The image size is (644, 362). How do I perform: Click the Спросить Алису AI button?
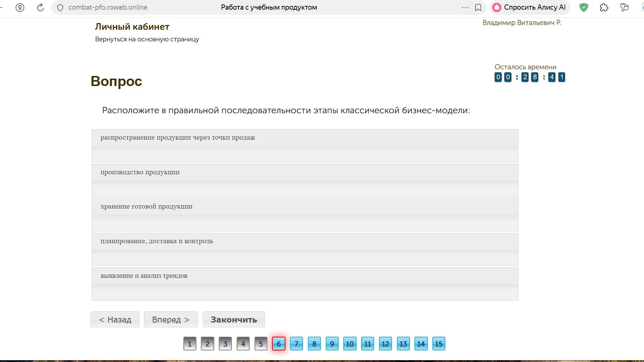click(530, 7)
